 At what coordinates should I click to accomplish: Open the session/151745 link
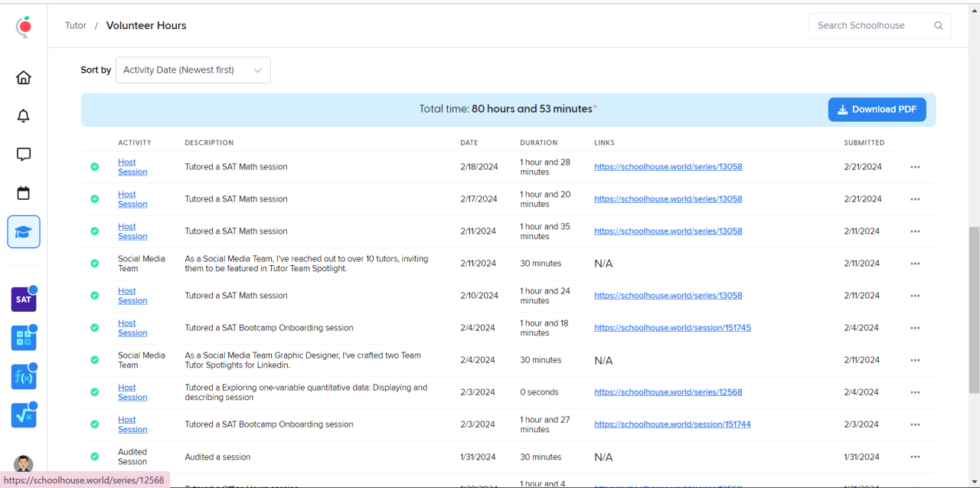672,328
